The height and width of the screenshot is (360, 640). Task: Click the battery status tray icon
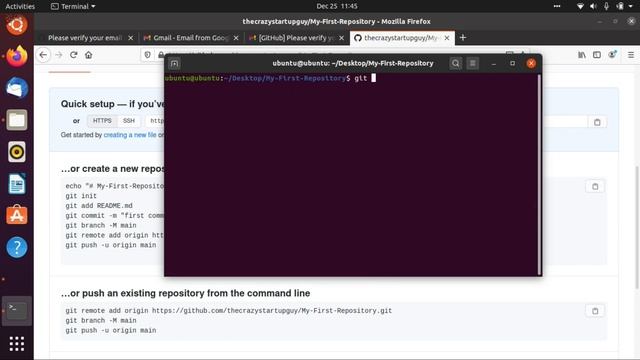pos(620,6)
